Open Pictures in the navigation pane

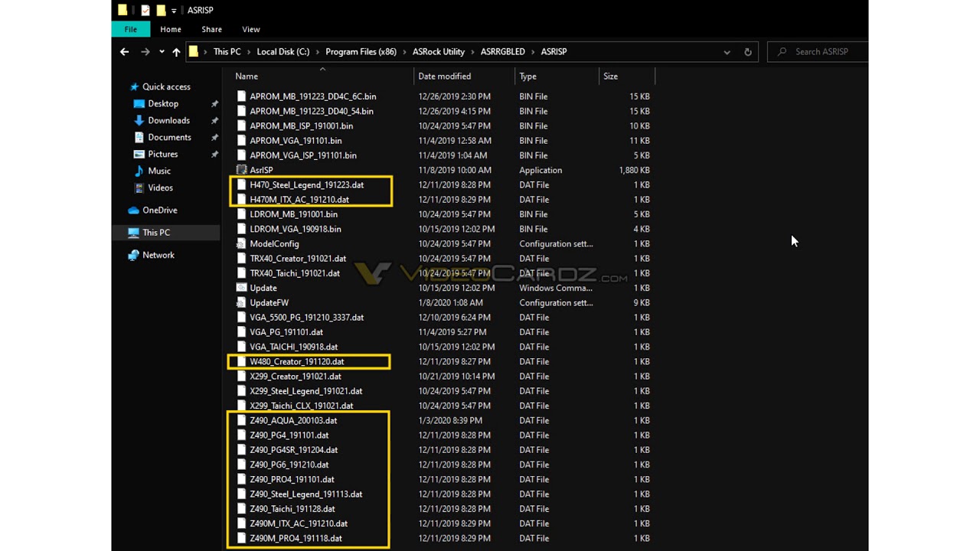(x=163, y=154)
